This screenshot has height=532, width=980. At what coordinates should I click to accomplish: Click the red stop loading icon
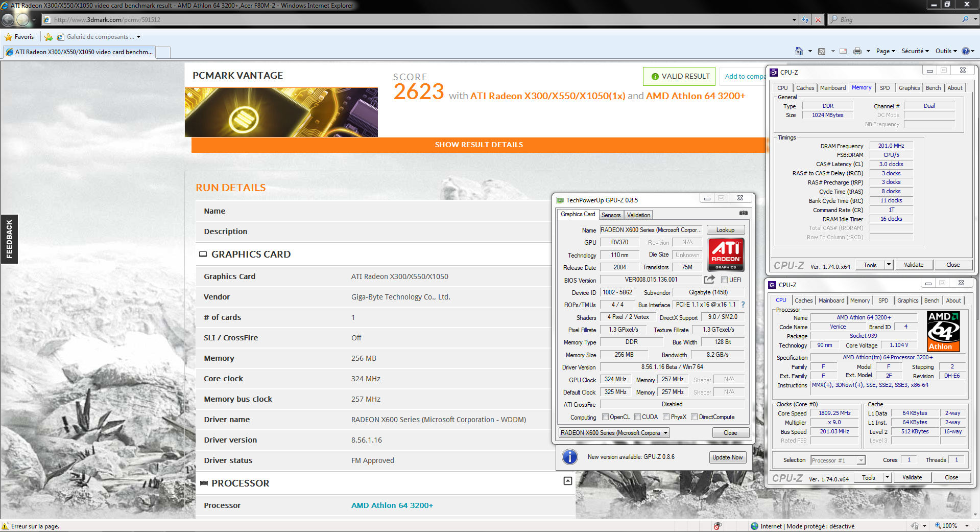click(x=818, y=19)
